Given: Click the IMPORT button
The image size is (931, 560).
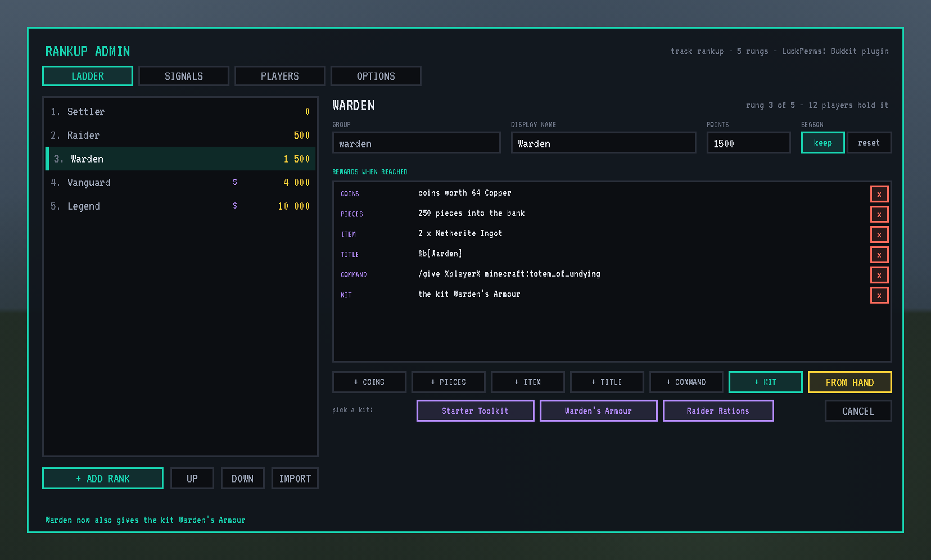Looking at the screenshot, I should coord(295,478).
